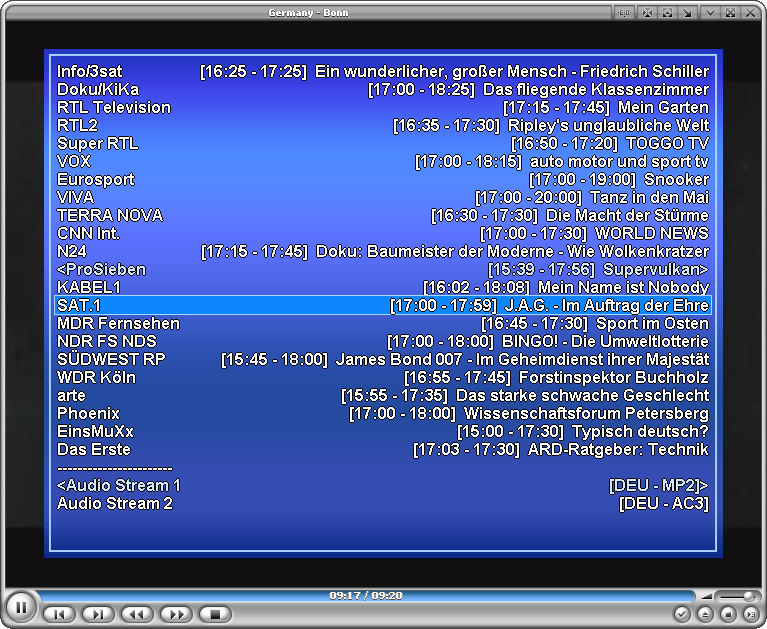
Task: Select the WDR Köln channel
Action: 383,378
